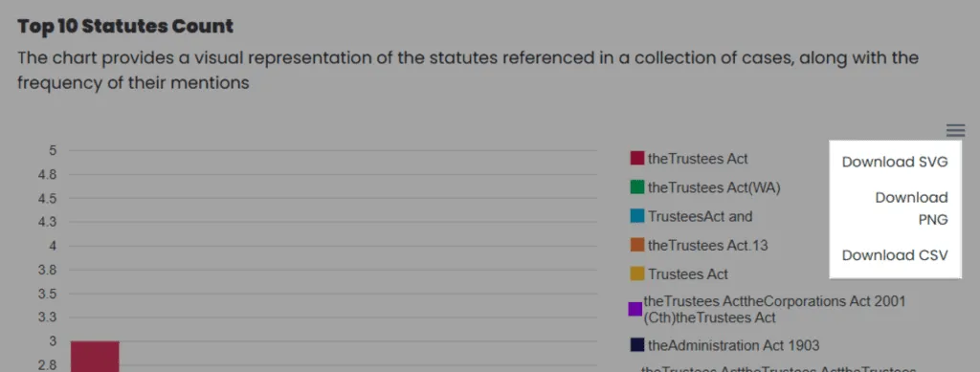Toggle the theCorporations Act 2001 (Cth) legend entry
The width and height of the screenshot is (980, 372).
pyautogui.click(x=774, y=310)
